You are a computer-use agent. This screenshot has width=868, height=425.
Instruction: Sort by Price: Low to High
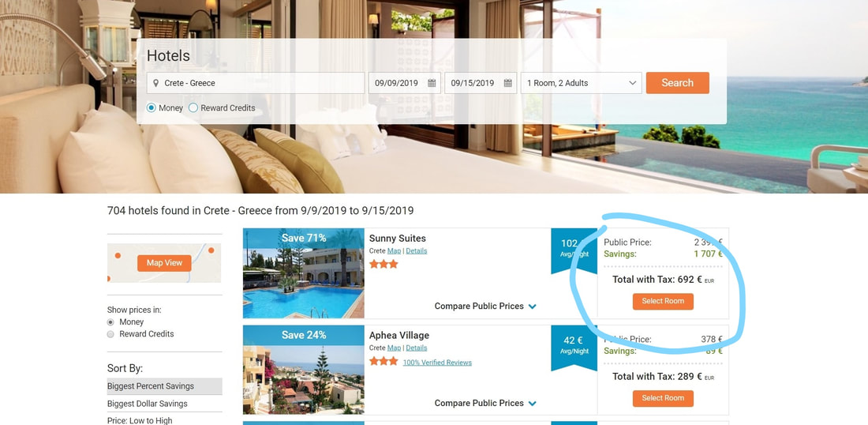click(164, 420)
